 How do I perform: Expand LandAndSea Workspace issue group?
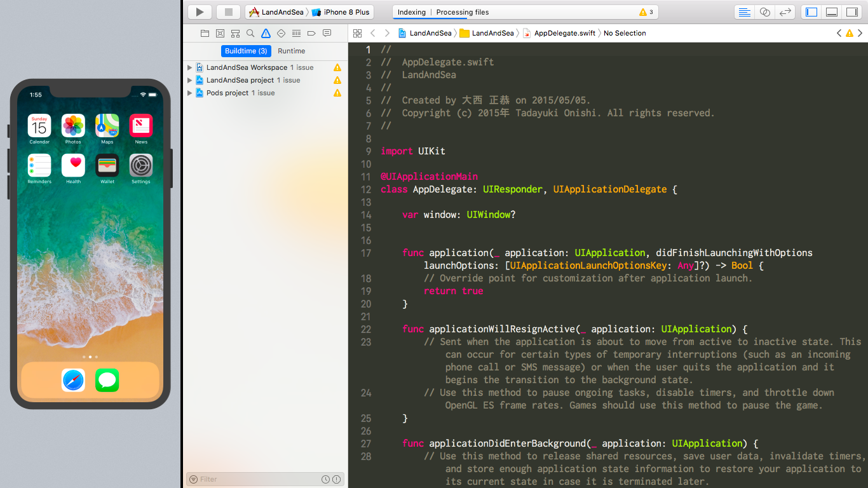[189, 67]
